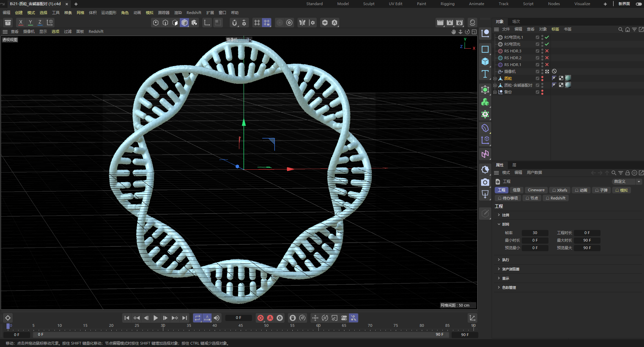Enable RS HDR.3 by its red cross
The image size is (644, 347).
(x=547, y=51)
